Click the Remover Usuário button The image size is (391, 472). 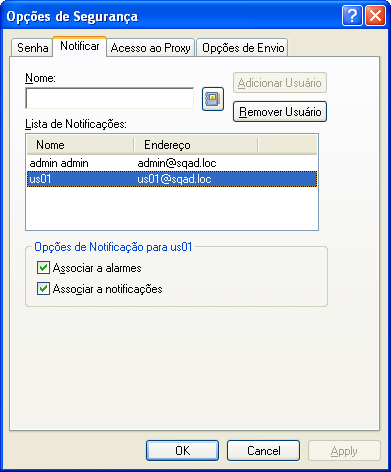tap(280, 112)
